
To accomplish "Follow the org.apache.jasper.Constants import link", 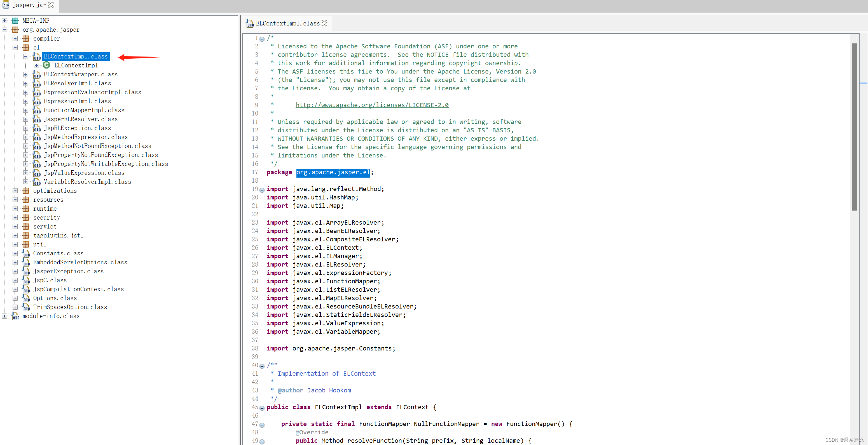I will pyautogui.click(x=342, y=349).
